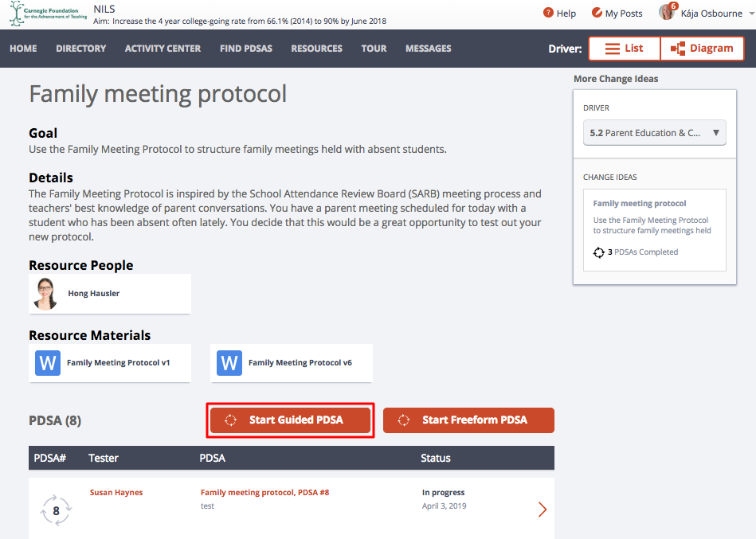
Task: Open Family Meeting Protocol v1 Word icon
Action: pyautogui.click(x=48, y=363)
